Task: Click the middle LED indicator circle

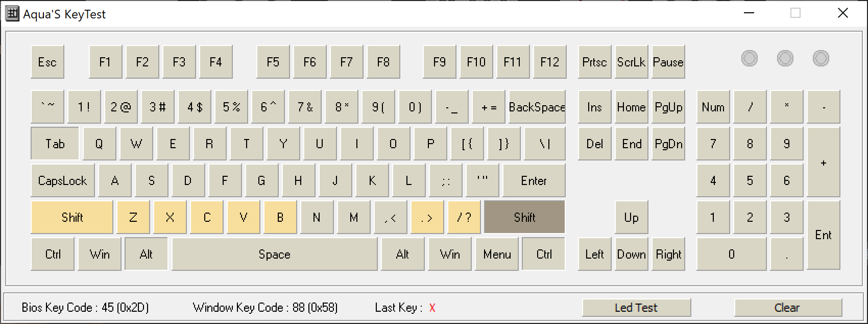Action: click(785, 58)
